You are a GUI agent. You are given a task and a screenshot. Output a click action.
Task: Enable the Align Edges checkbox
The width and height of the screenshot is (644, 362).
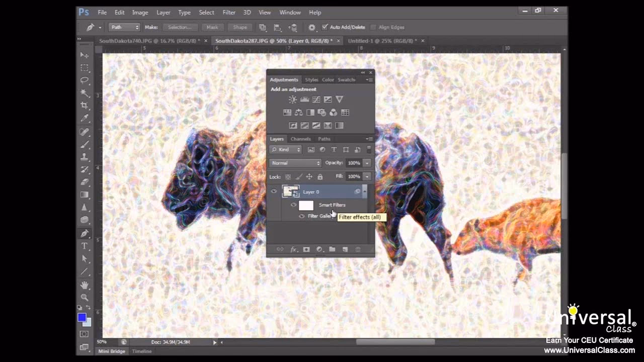point(374,27)
